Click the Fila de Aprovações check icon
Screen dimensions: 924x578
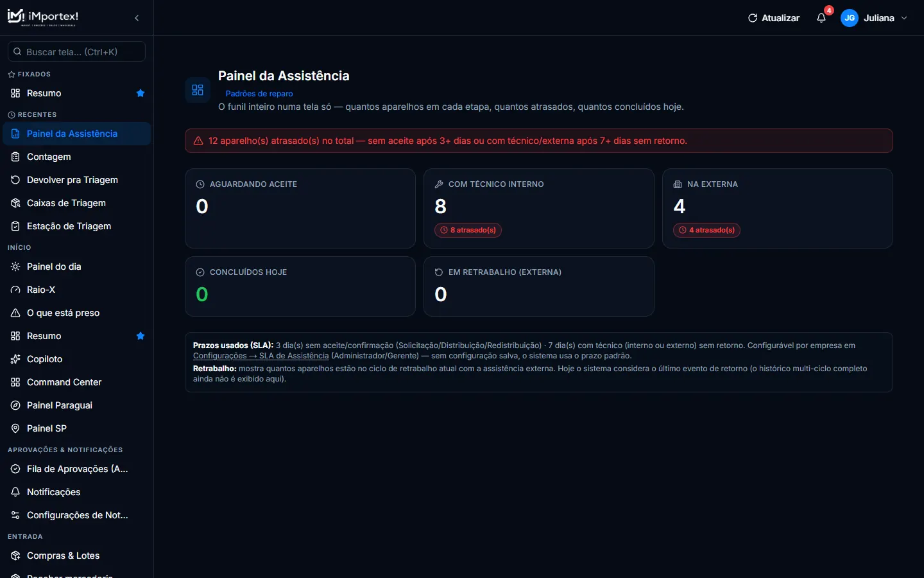(x=15, y=469)
